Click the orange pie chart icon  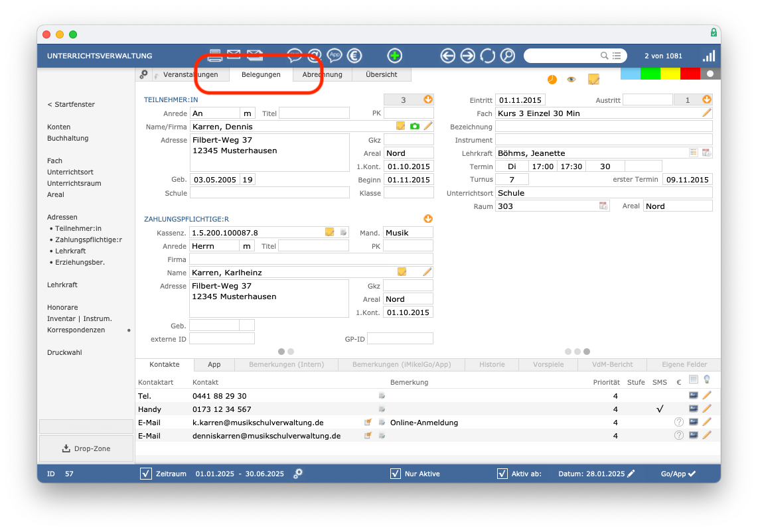552,79
